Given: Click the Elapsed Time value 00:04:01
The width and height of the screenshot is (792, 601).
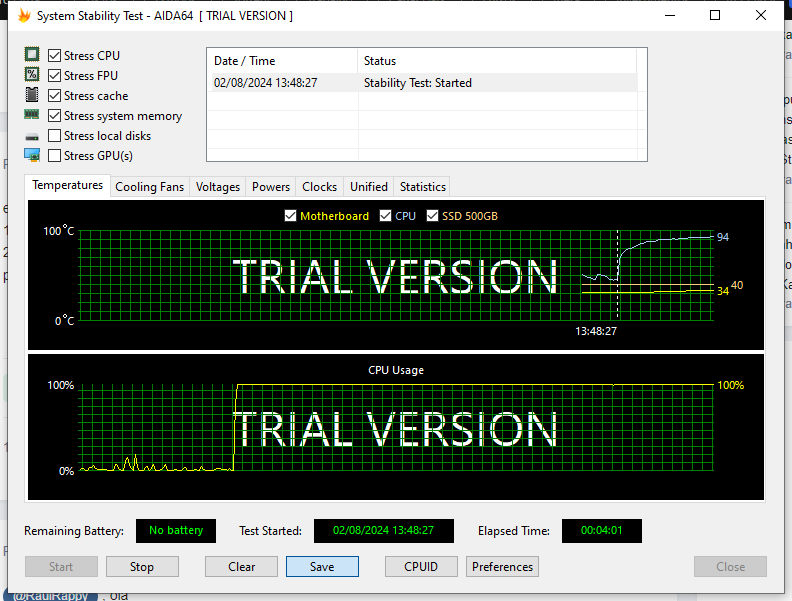Looking at the screenshot, I should (x=602, y=531).
